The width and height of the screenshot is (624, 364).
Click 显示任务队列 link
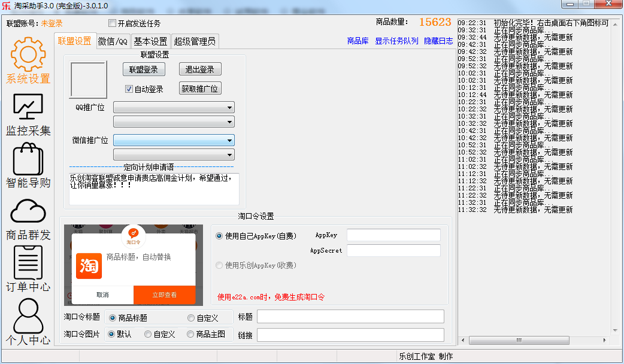pos(397,41)
